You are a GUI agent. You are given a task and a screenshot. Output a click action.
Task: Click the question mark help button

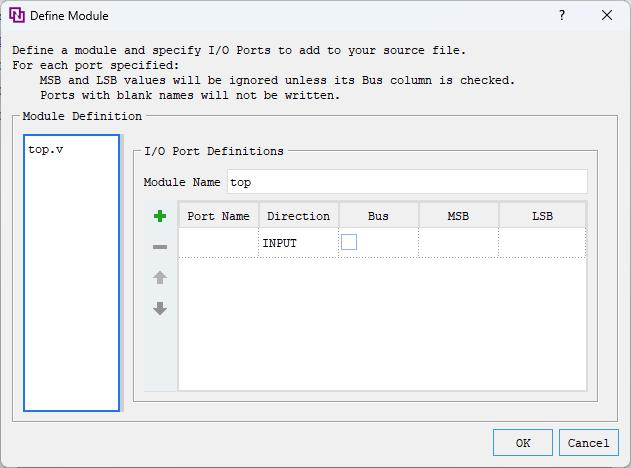(562, 16)
